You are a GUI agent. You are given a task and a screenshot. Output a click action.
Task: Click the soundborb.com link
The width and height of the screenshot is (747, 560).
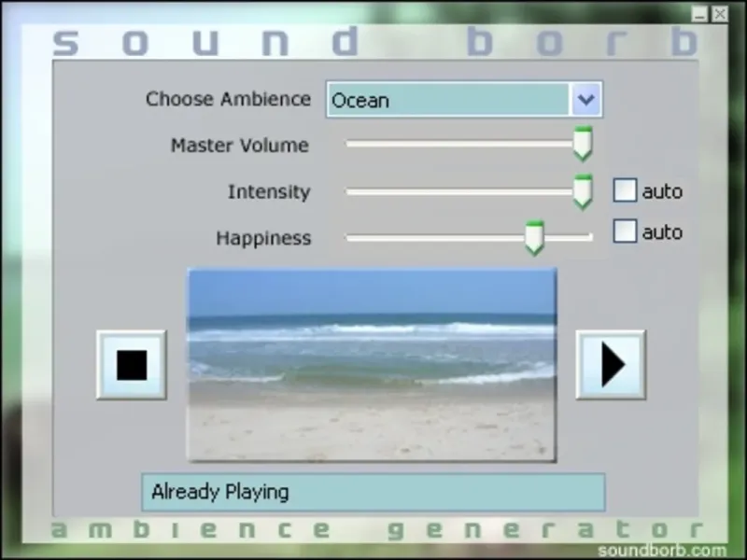click(662, 551)
